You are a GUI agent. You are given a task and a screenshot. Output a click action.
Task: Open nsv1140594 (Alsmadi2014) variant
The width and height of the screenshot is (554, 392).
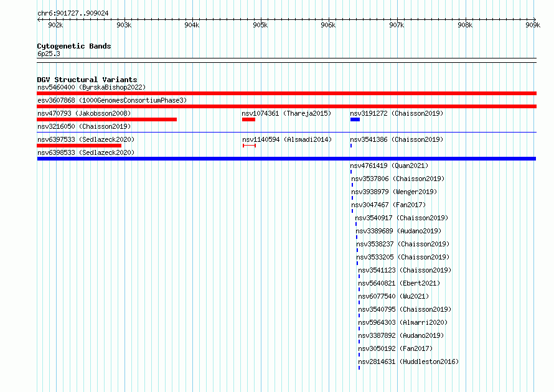(287, 139)
